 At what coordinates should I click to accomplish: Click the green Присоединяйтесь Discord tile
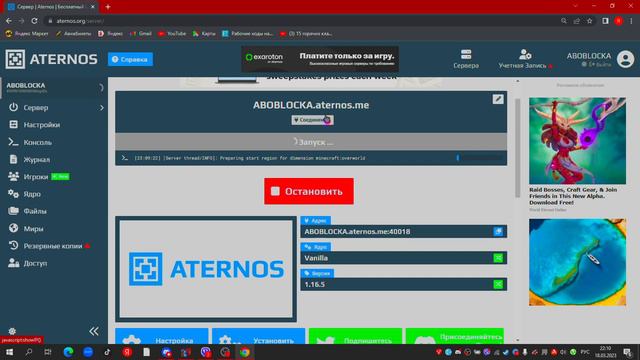tap(455, 336)
